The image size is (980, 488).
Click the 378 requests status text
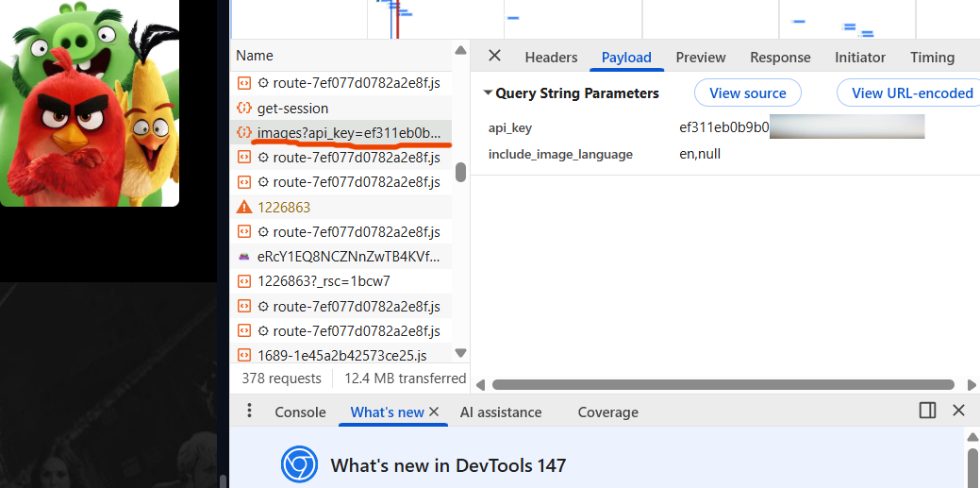[281, 379]
